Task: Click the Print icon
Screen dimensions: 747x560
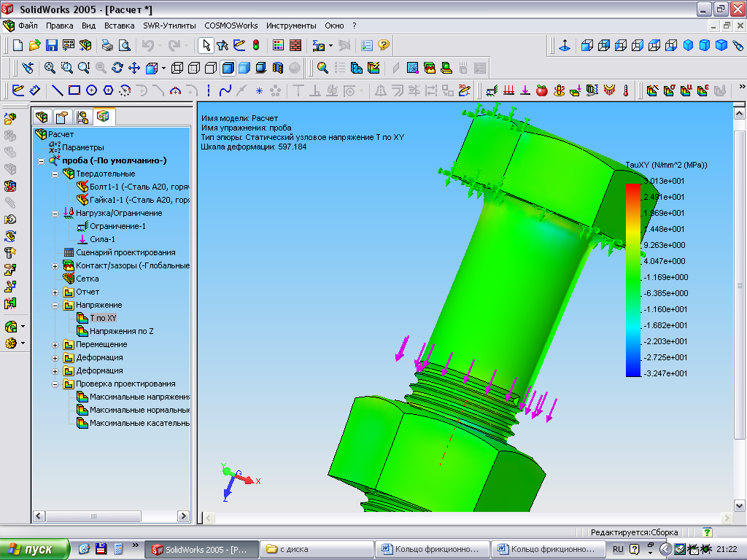Action: click(x=107, y=45)
